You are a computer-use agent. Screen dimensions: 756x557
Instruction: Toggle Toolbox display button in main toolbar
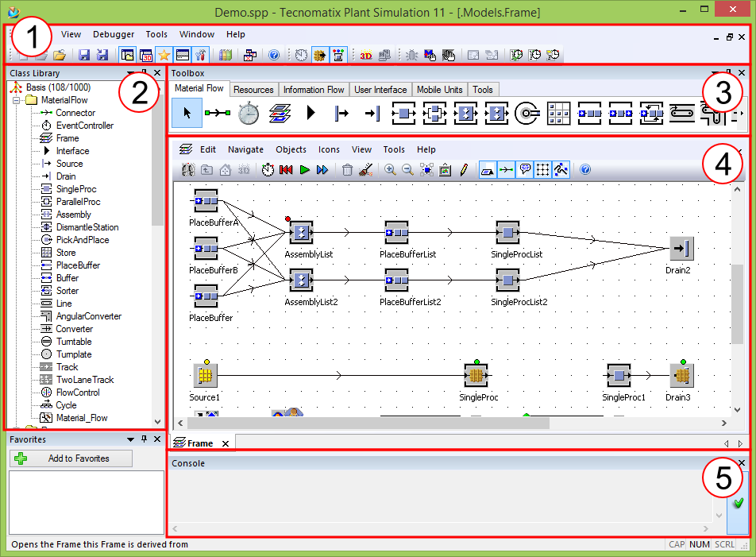201,55
